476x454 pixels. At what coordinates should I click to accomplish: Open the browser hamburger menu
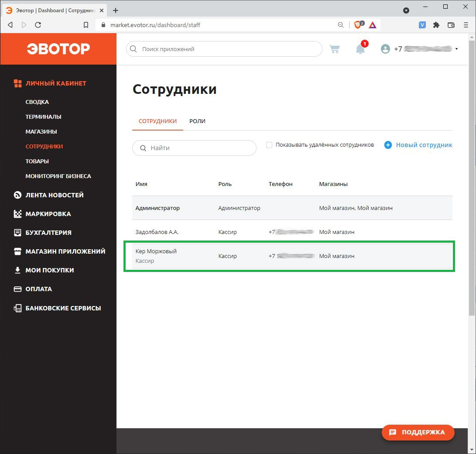(x=466, y=25)
